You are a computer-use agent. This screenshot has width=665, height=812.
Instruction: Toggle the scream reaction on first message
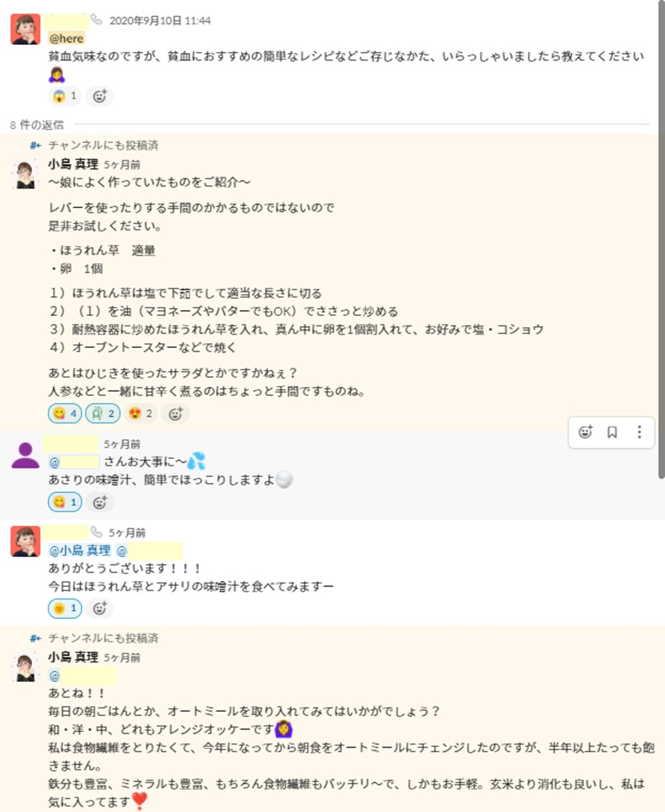65,96
